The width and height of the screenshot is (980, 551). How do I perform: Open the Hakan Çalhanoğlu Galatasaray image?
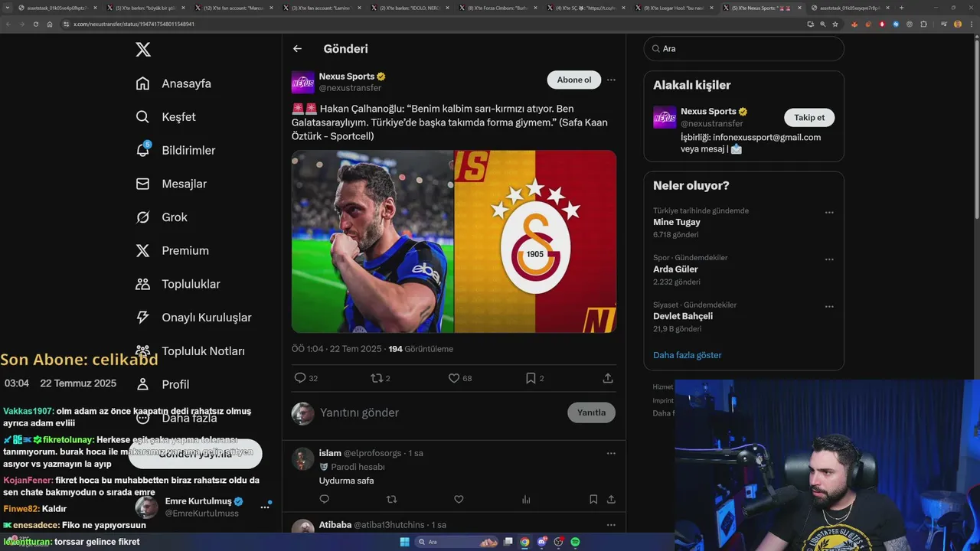point(454,241)
